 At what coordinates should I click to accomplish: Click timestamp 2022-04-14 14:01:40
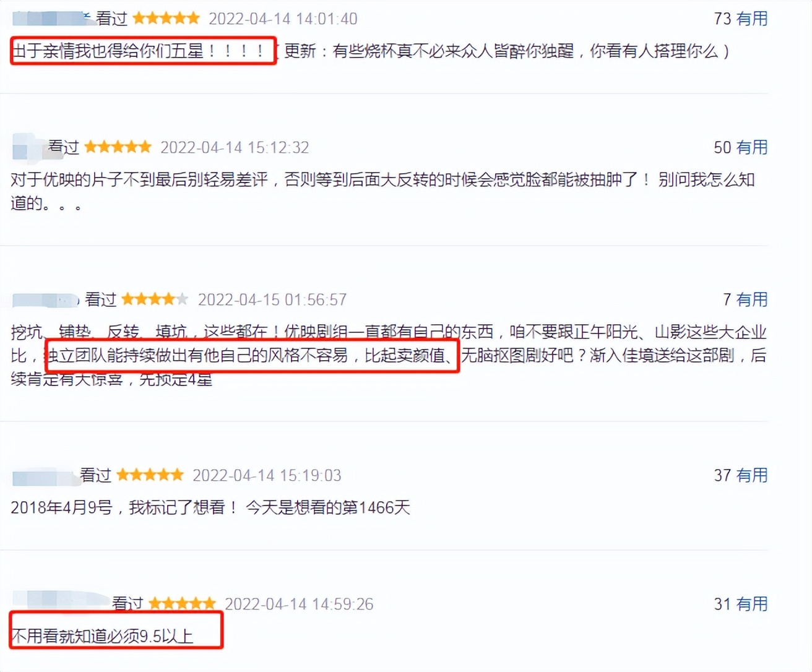[283, 19]
